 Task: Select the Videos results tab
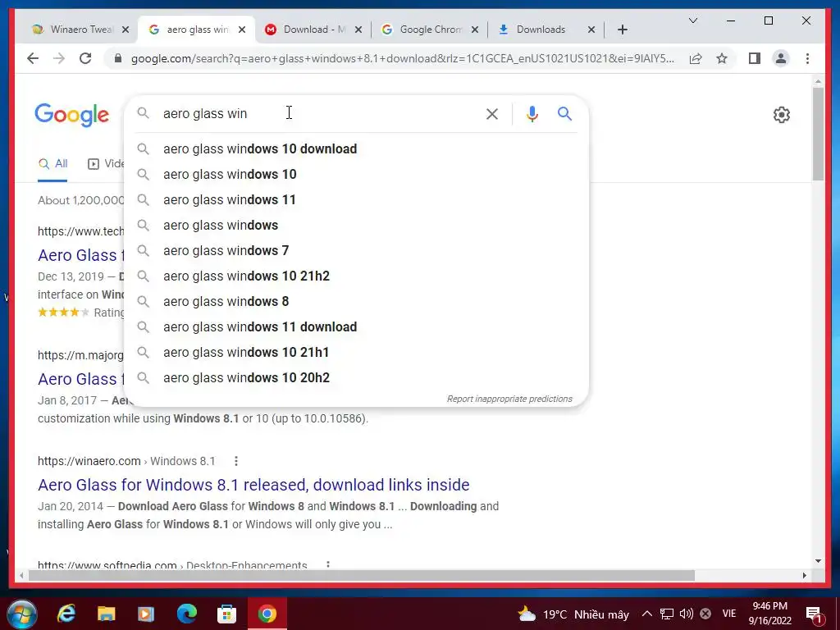coord(106,163)
